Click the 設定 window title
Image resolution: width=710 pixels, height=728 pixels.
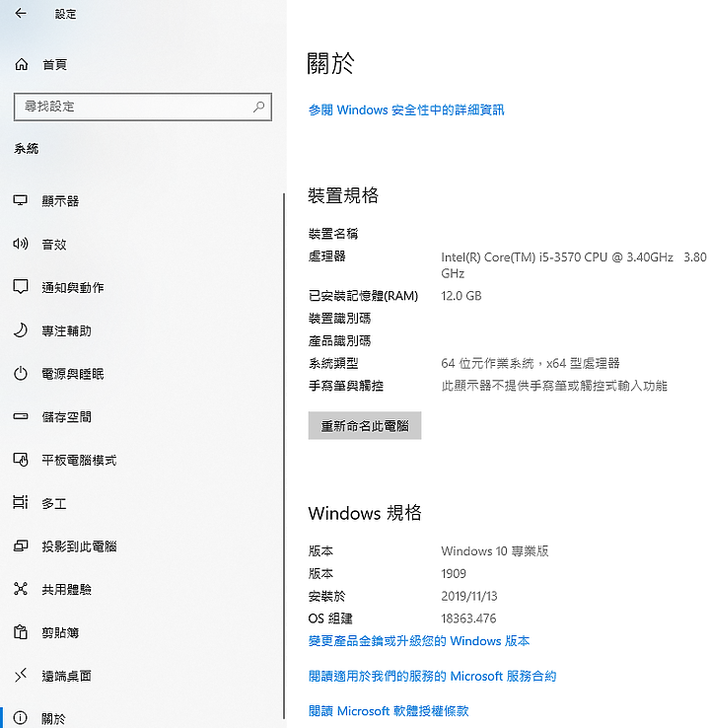pyautogui.click(x=65, y=14)
